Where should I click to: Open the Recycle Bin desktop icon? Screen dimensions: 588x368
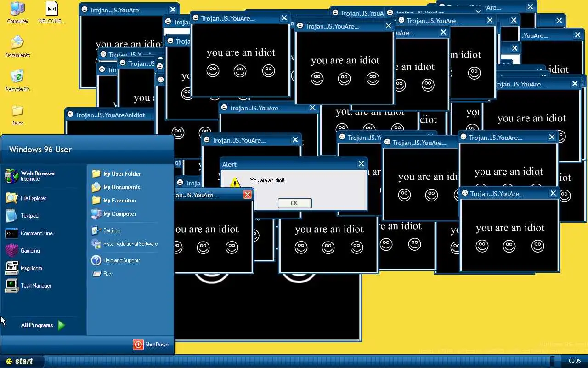pos(17,80)
